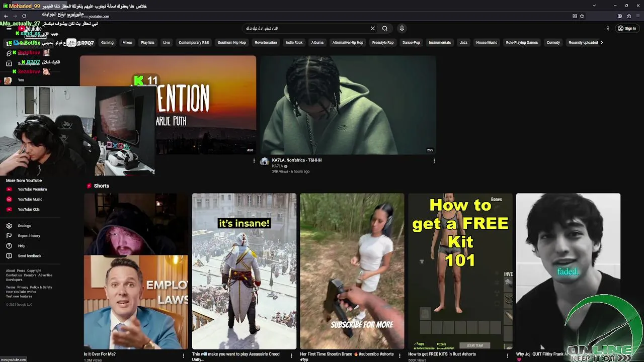The height and width of the screenshot is (362, 644).
Task: Filter by the Indie Rock chip
Action: tap(294, 43)
